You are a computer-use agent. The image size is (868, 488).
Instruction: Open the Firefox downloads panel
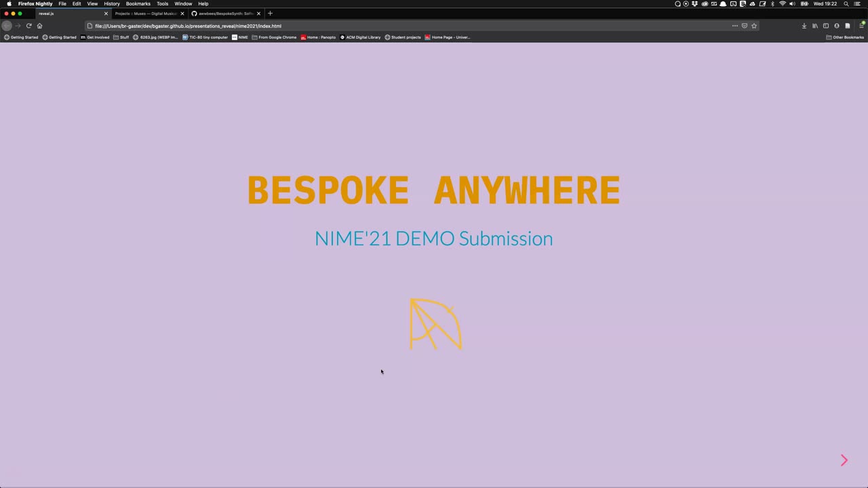click(804, 26)
